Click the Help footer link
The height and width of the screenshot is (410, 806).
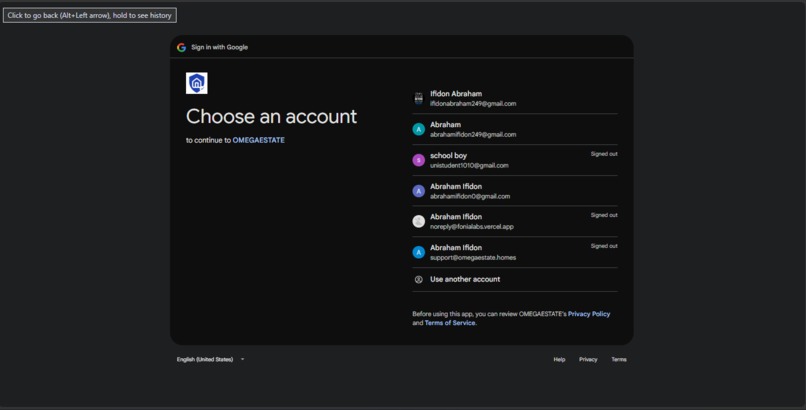pos(559,360)
